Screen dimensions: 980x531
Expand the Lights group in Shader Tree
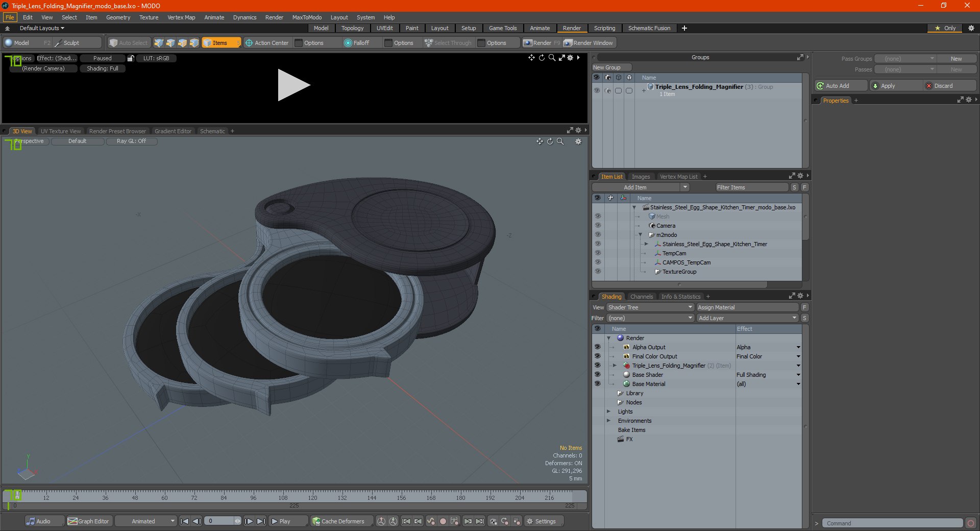click(608, 412)
